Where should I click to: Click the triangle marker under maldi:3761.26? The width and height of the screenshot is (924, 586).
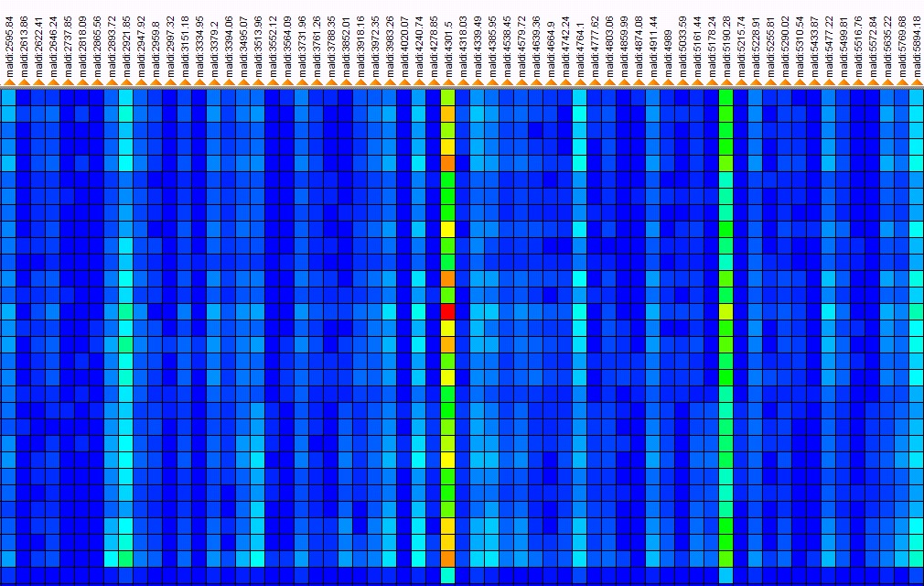317,82
